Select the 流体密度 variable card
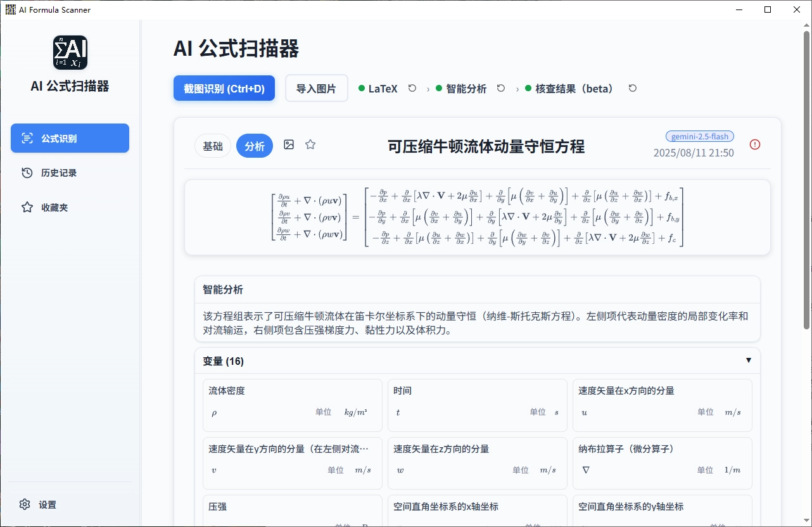The image size is (812, 527). pos(293,405)
